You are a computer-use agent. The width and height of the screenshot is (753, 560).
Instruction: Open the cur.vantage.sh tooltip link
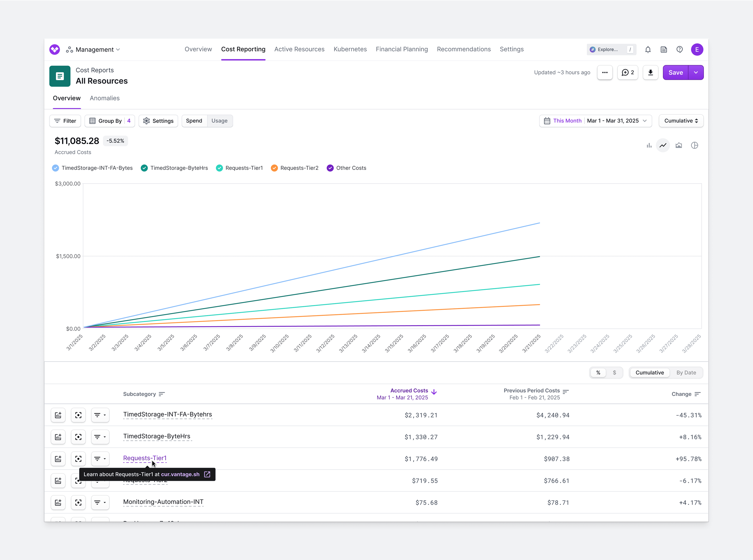tap(180, 474)
